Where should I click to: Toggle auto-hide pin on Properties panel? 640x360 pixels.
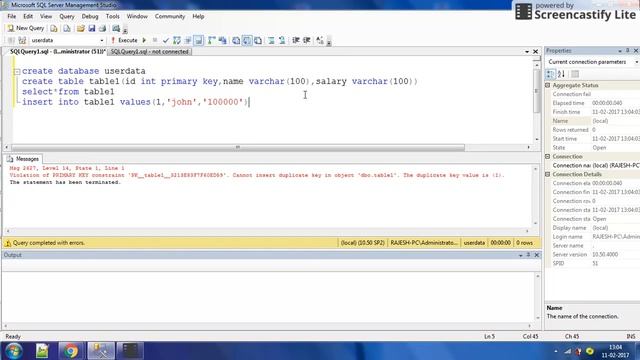[628, 51]
